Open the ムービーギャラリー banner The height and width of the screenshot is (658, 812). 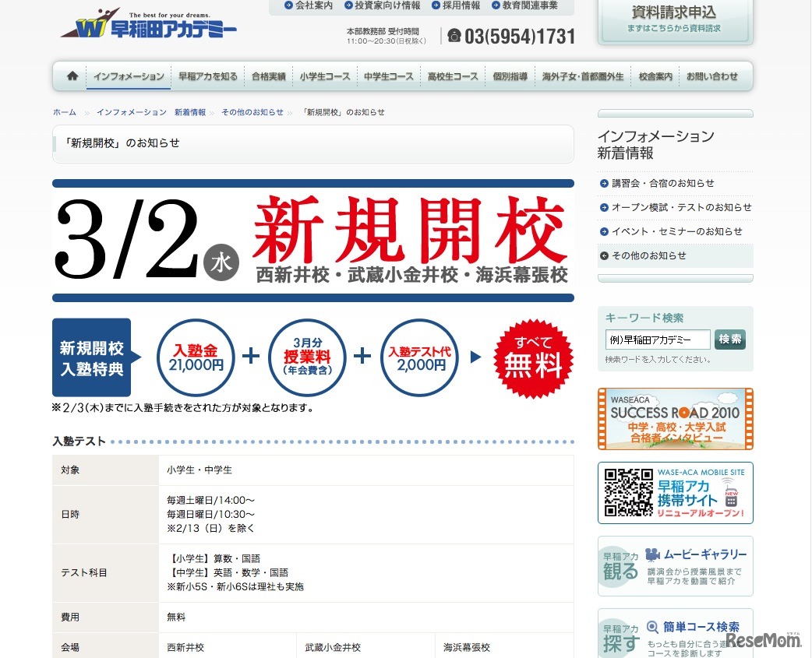(676, 566)
